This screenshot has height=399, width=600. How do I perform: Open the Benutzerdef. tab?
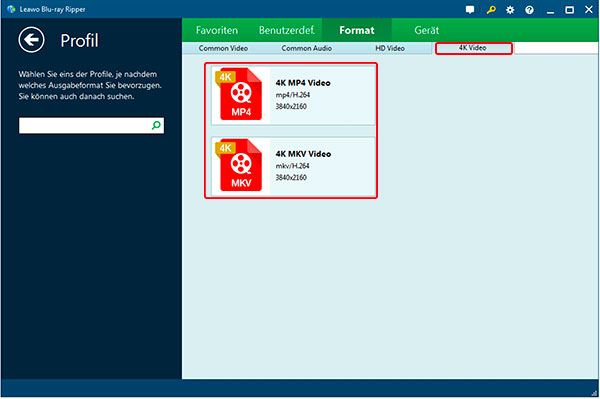(x=286, y=30)
